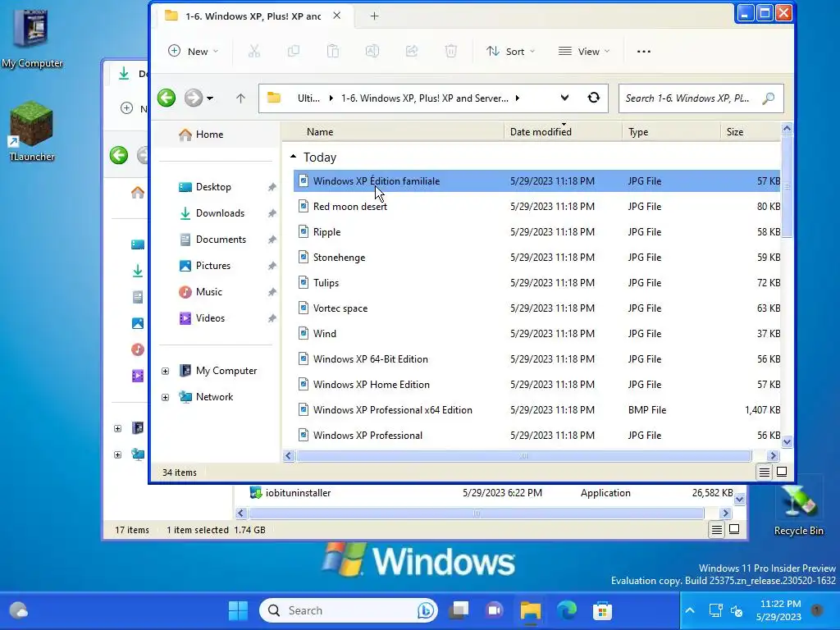Open the See more ellipsis menu
This screenshot has height=630, width=840.
[644, 52]
